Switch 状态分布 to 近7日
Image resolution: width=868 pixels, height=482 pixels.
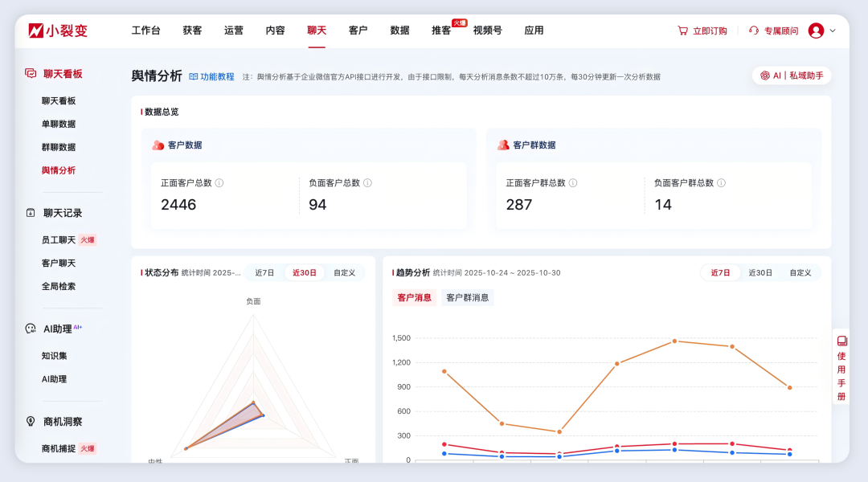tap(265, 272)
